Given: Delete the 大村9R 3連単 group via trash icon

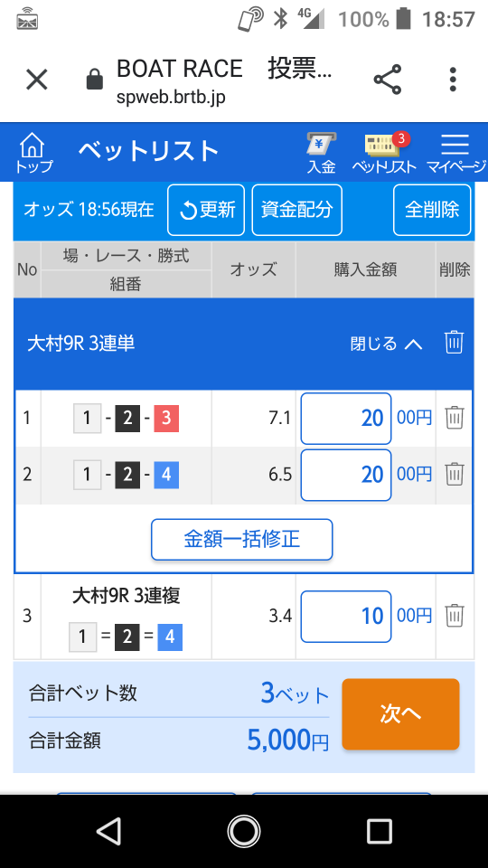Looking at the screenshot, I should point(454,343).
